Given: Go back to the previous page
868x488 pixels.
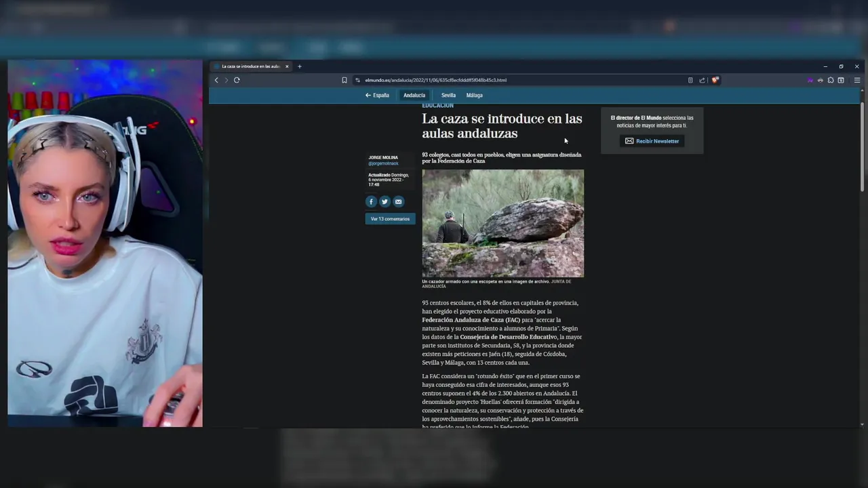Looking at the screenshot, I should [216, 80].
